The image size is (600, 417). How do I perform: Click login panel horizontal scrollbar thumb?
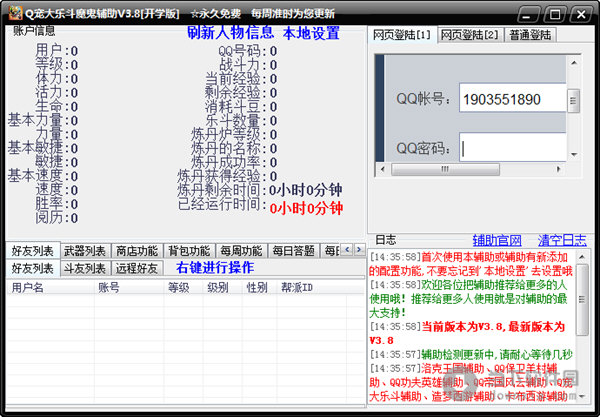(x=445, y=169)
